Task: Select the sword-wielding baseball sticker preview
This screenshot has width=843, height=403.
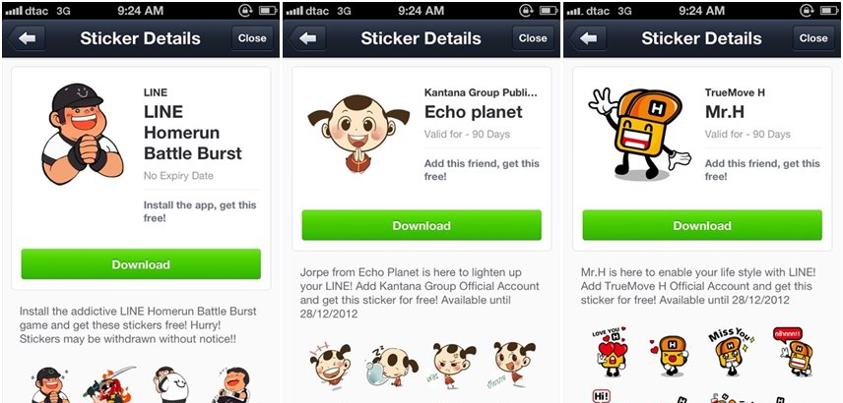Action: [109, 385]
